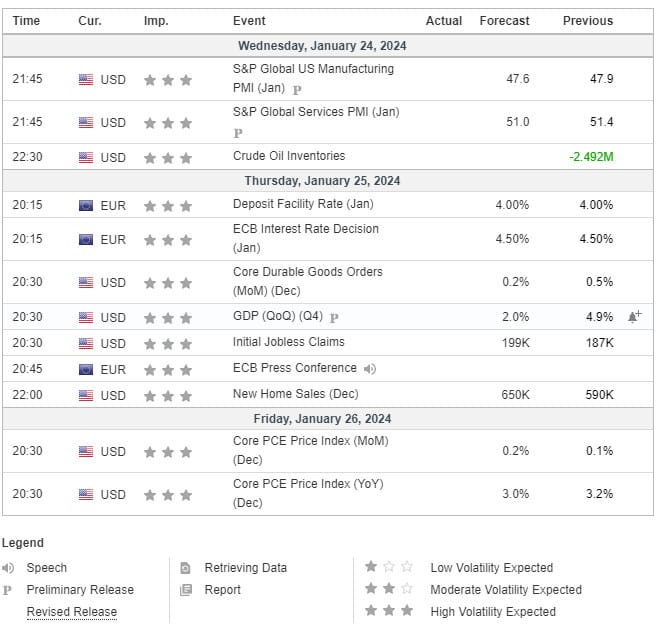Image resolution: width=656 pixels, height=638 pixels.
Task: Click the P icon under S&P Global Services PMI
Action: tap(238, 133)
